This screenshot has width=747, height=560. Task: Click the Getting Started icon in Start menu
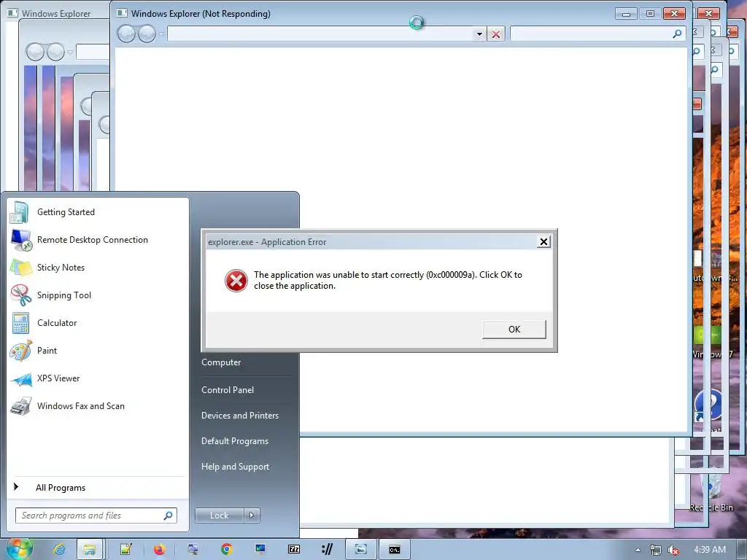20,212
